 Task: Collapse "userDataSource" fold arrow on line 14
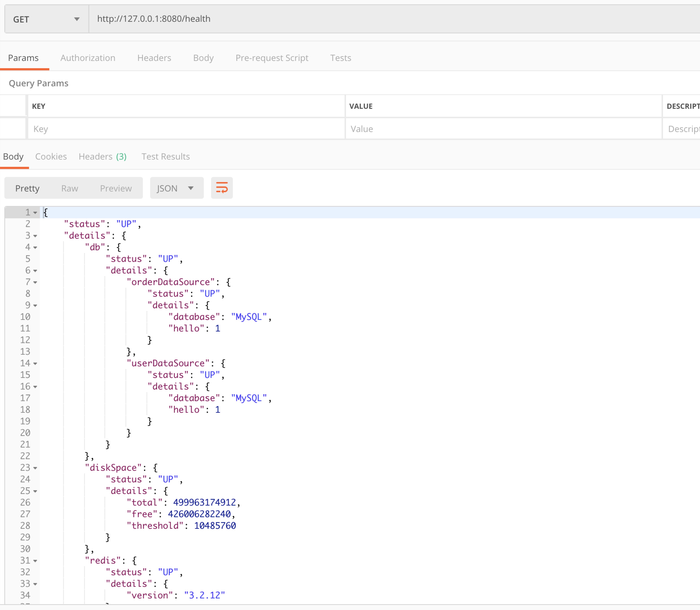[x=35, y=364]
